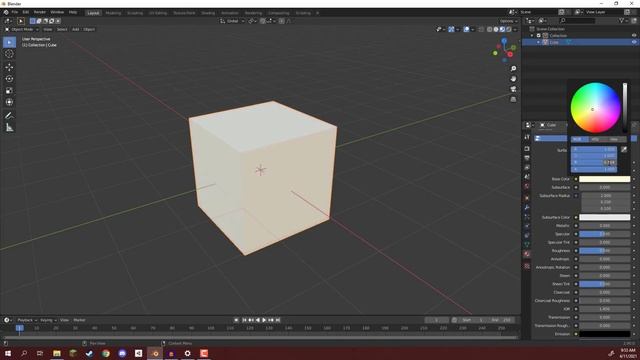Select the Select Box tool in toolbar
This screenshot has width=640, height=360.
pyautogui.click(x=9, y=42)
